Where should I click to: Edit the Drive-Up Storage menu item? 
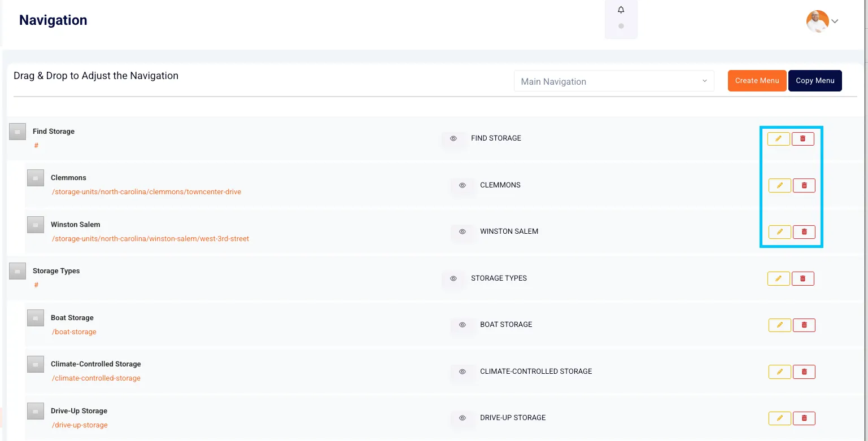(779, 418)
